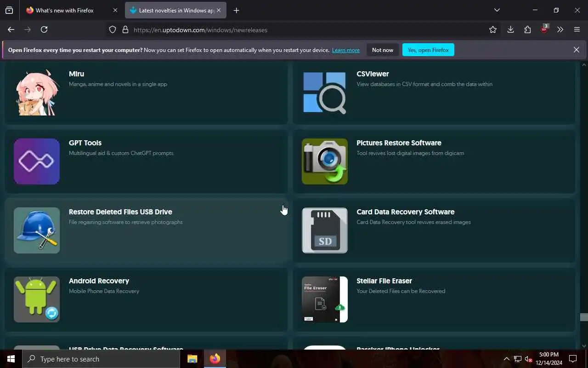The height and width of the screenshot is (368, 588).
Task: Open Restore Deleted Files USB Drive title
Action: [x=120, y=212]
